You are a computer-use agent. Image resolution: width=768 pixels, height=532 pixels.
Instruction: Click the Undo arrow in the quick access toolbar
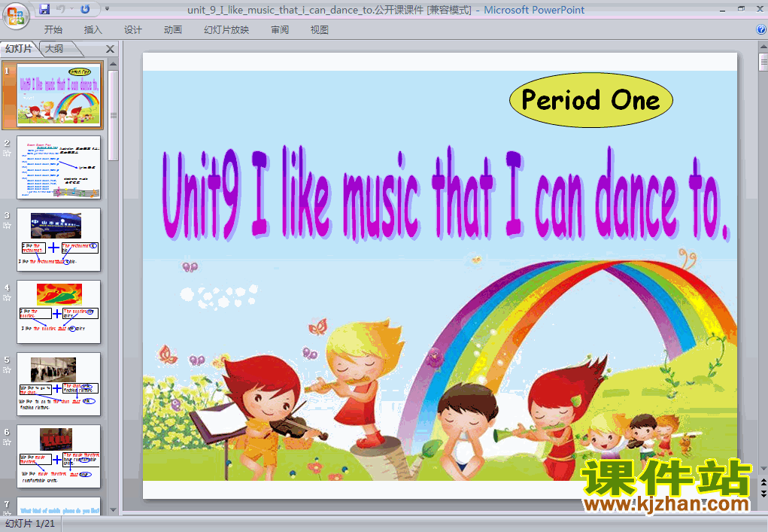coord(61,9)
